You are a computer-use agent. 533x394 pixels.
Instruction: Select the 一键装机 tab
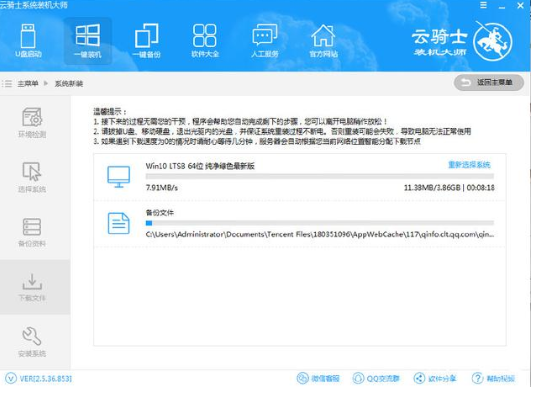(88, 41)
